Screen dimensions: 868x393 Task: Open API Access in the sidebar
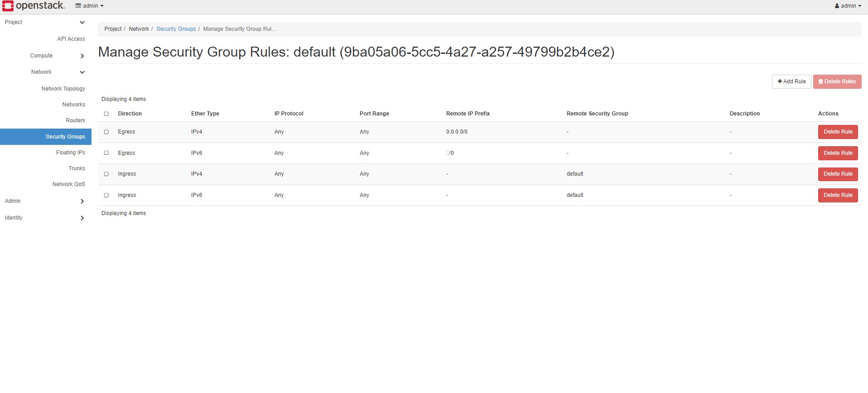click(x=71, y=39)
